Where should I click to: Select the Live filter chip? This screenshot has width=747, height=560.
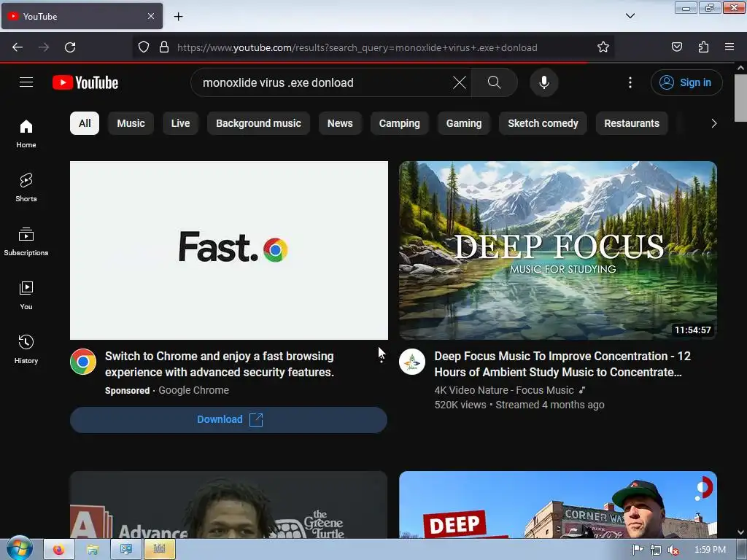[x=181, y=123]
